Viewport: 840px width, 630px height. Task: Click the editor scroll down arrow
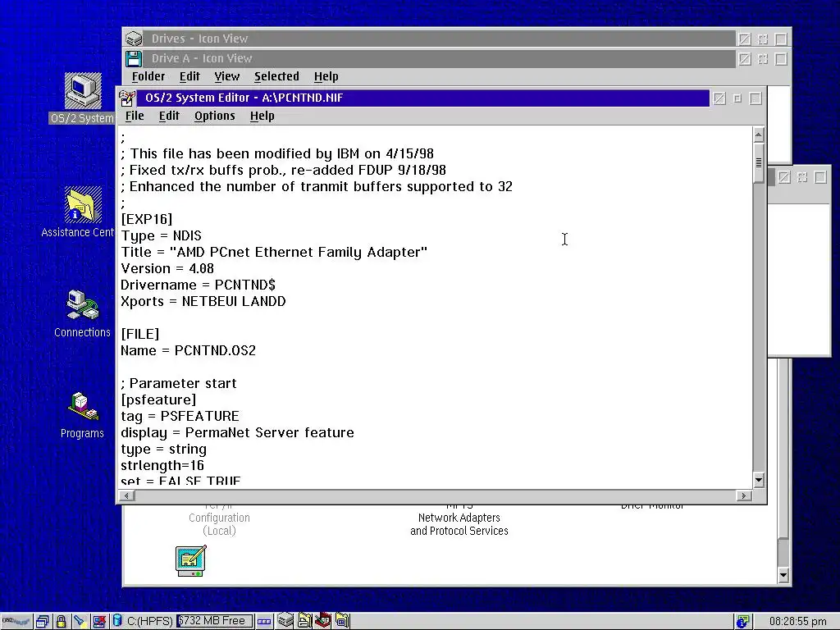758,480
